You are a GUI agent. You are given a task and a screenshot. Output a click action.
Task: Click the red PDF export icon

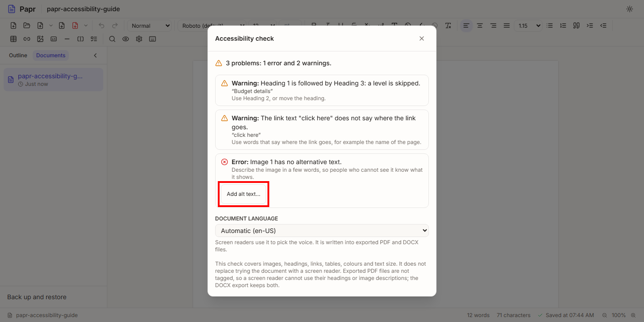pos(75,25)
